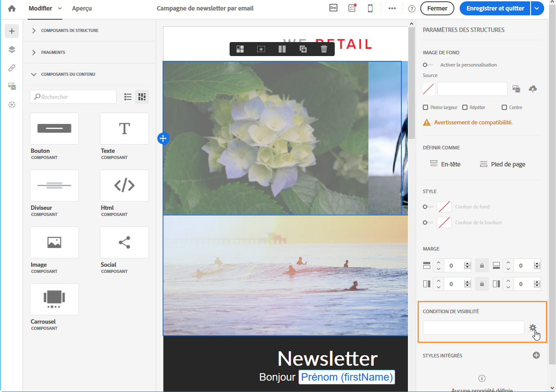Add an inline style with plus icon
The width and height of the screenshot is (556, 392).
point(536,355)
